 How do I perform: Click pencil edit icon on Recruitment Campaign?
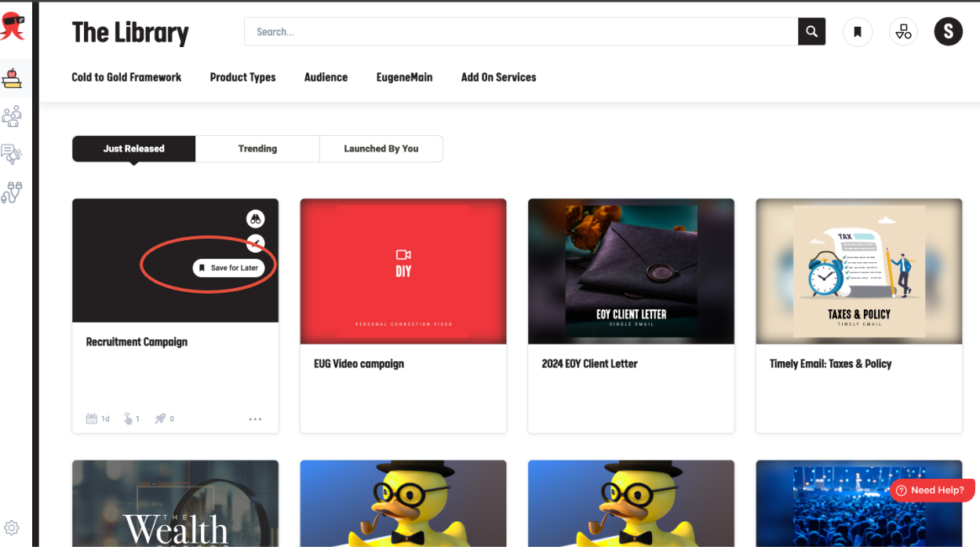[x=255, y=243]
